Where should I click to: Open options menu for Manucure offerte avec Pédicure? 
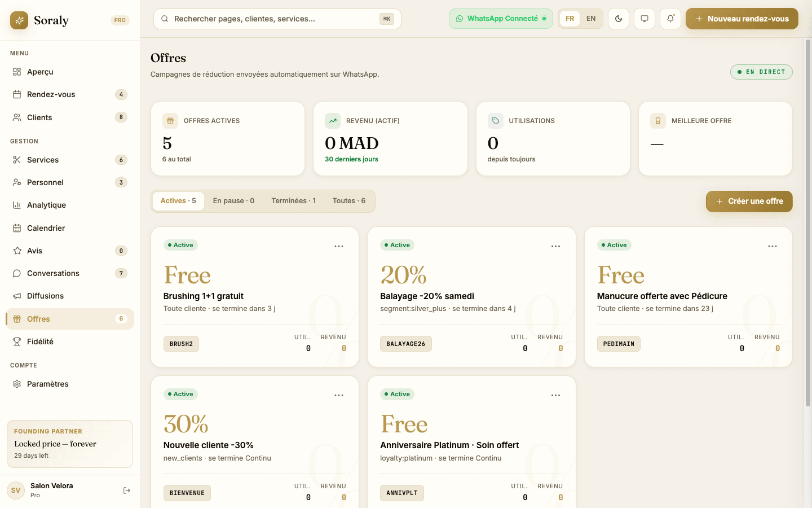[x=773, y=246]
